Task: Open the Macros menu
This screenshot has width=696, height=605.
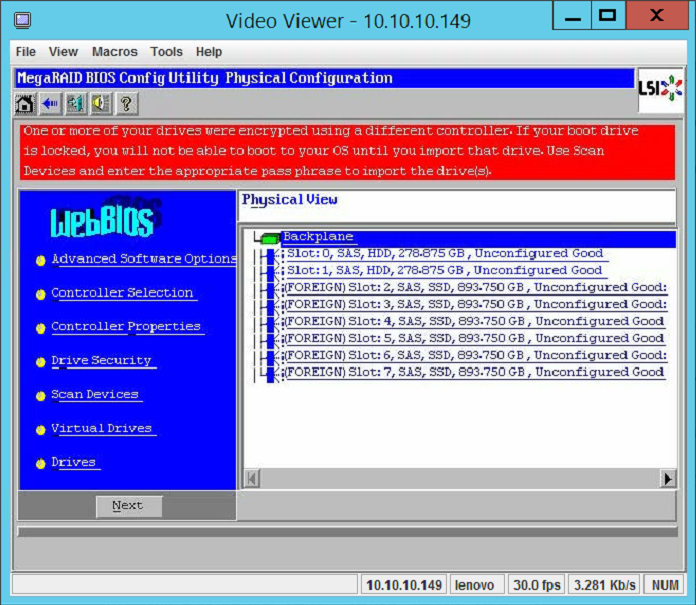Action: (114, 52)
